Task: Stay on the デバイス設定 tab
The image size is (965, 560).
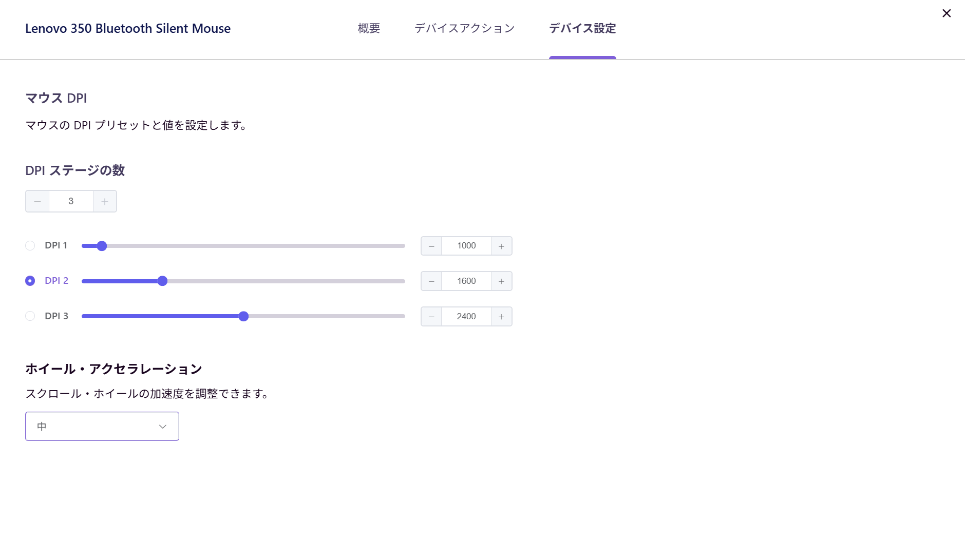Action: pyautogui.click(x=582, y=28)
